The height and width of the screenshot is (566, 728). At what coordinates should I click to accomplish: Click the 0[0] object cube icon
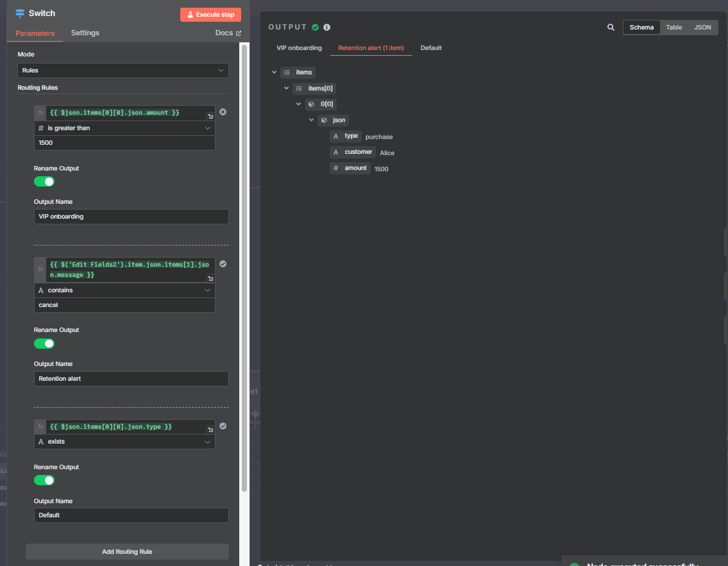[311, 104]
